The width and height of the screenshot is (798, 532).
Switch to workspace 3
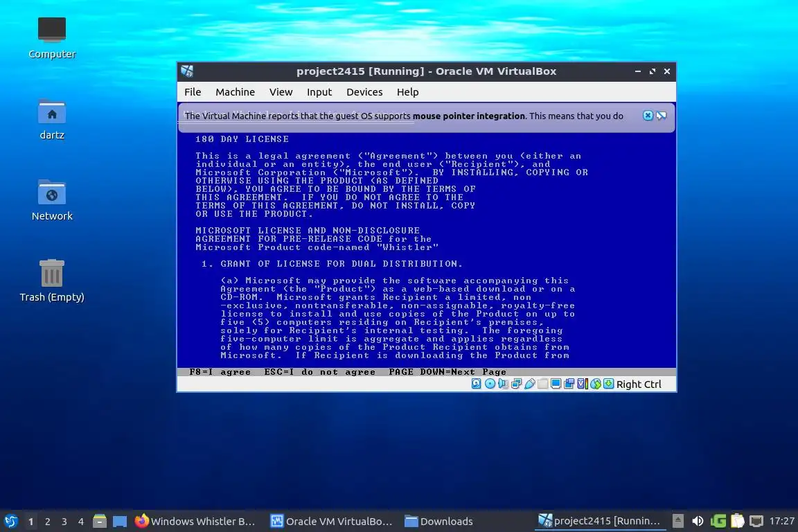pos(64,522)
